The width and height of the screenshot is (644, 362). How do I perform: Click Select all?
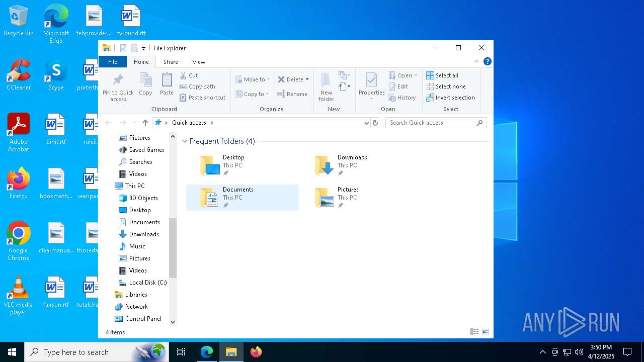click(x=442, y=75)
